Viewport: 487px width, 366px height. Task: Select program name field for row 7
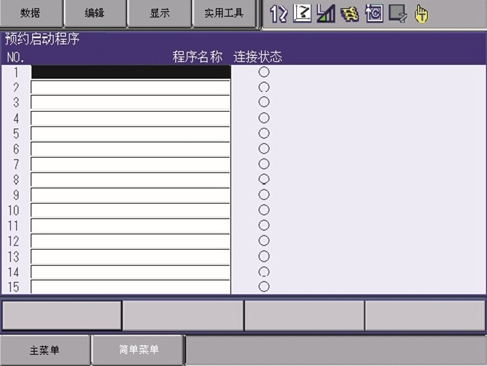coord(131,164)
